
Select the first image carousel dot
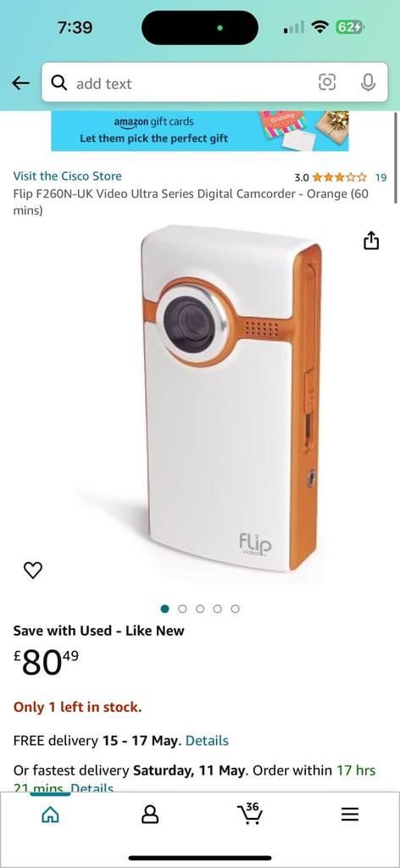[165, 609]
